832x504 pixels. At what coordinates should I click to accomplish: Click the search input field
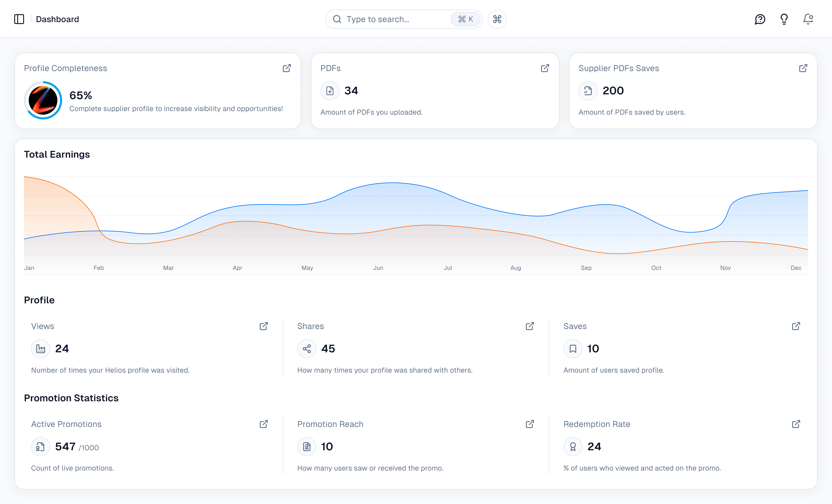404,19
